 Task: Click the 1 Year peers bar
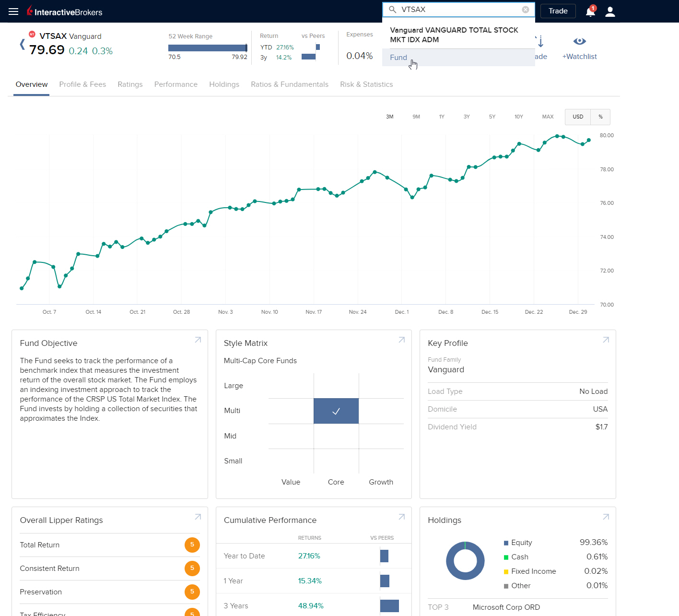coord(385,581)
